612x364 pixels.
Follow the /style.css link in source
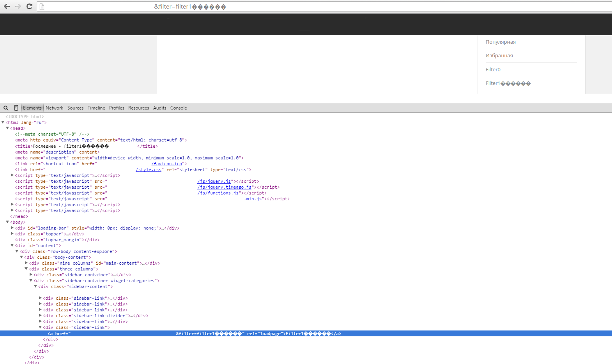[149, 170]
